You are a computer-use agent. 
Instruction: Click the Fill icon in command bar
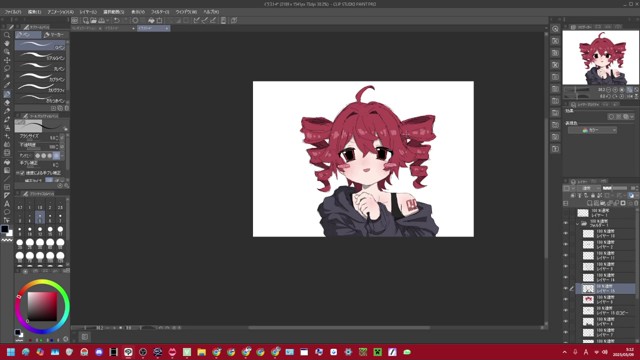click(151, 20)
